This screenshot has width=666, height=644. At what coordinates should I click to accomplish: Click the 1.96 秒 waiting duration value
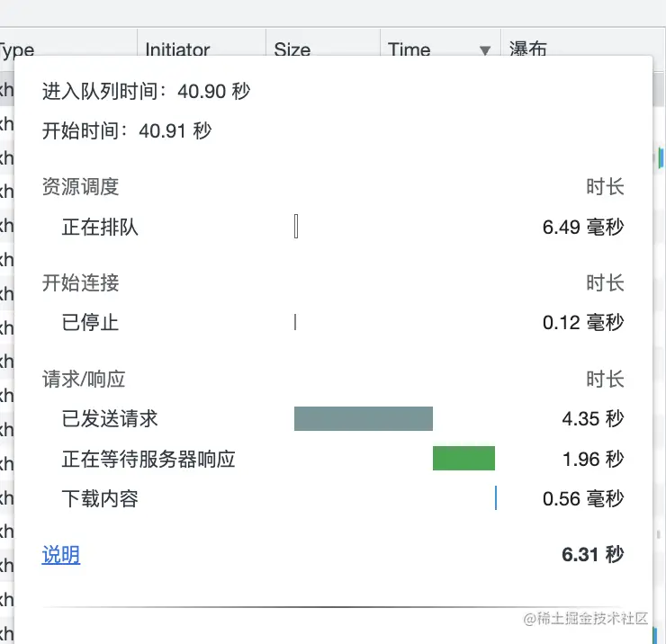click(592, 459)
